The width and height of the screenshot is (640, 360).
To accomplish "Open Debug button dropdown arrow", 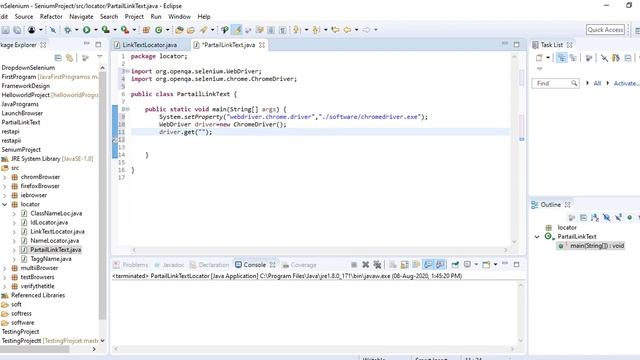I will (76, 30).
